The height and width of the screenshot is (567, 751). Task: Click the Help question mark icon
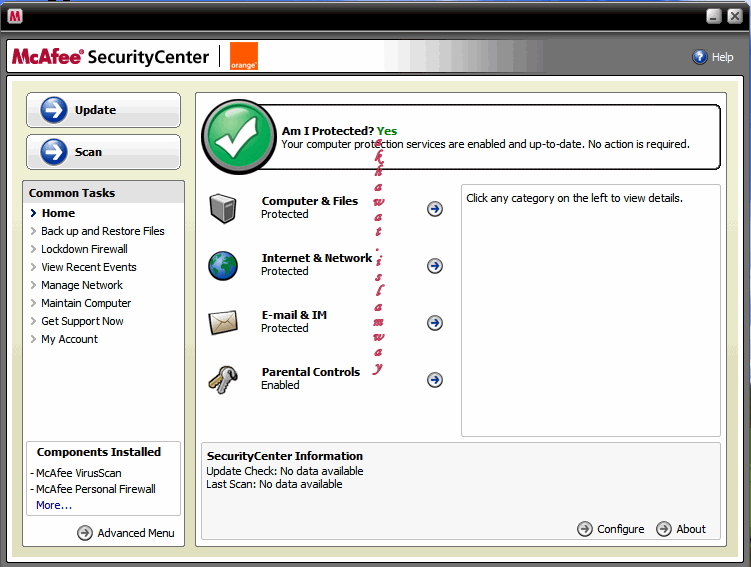(x=700, y=57)
